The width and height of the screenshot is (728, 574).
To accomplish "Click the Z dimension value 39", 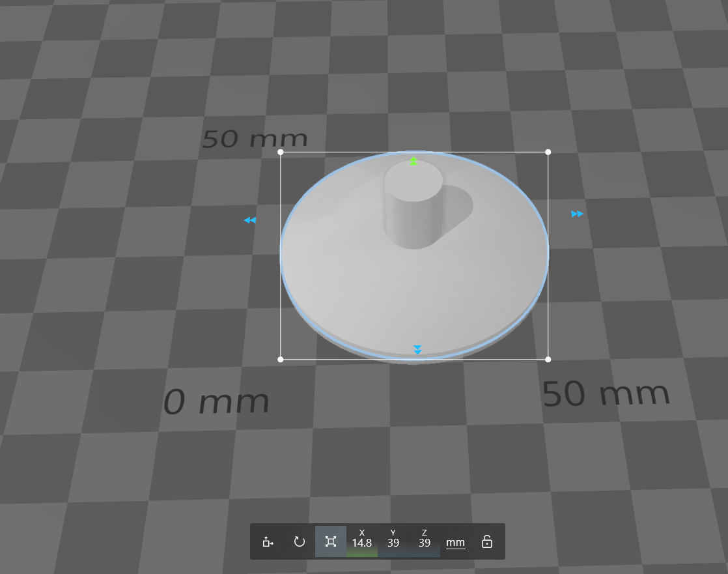I will click(425, 543).
